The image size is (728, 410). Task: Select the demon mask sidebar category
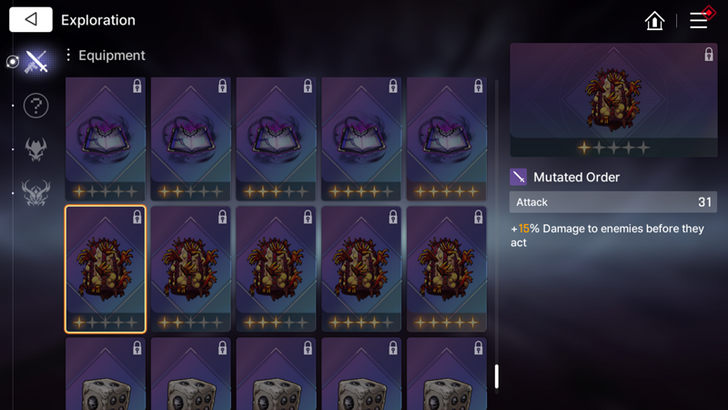(36, 150)
